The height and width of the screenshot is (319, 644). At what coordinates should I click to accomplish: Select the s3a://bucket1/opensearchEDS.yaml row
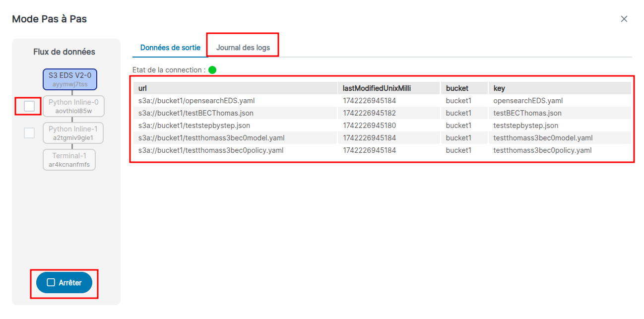pyautogui.click(x=196, y=101)
